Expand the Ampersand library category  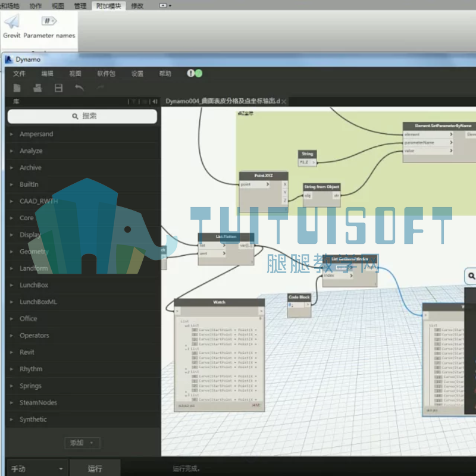[11, 134]
